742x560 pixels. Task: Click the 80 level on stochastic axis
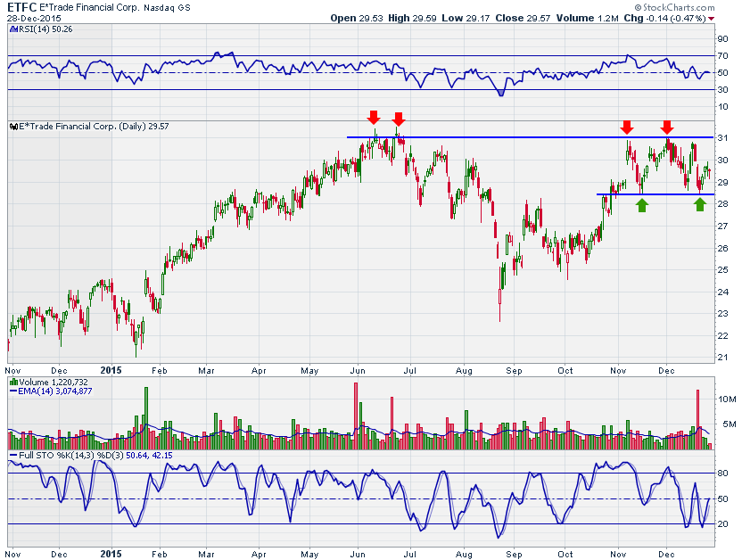click(722, 473)
